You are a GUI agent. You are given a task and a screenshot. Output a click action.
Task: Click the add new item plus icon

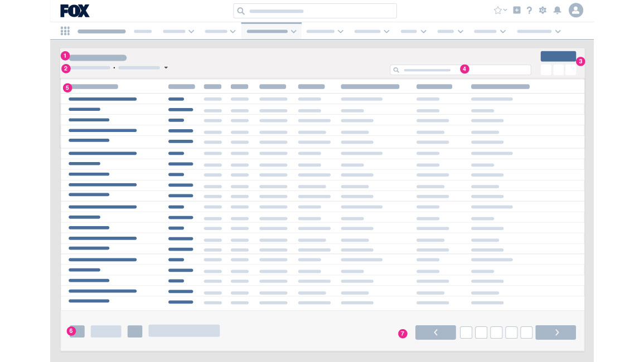coord(516,10)
